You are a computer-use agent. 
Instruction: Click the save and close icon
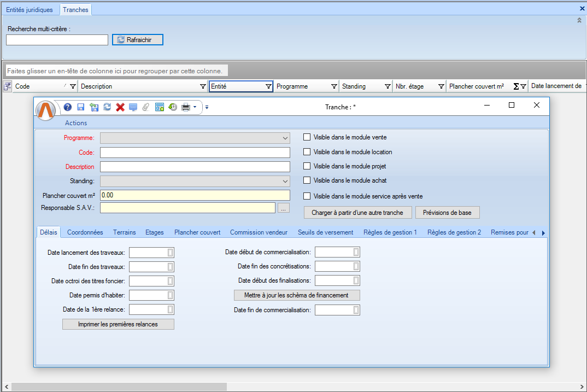point(94,107)
